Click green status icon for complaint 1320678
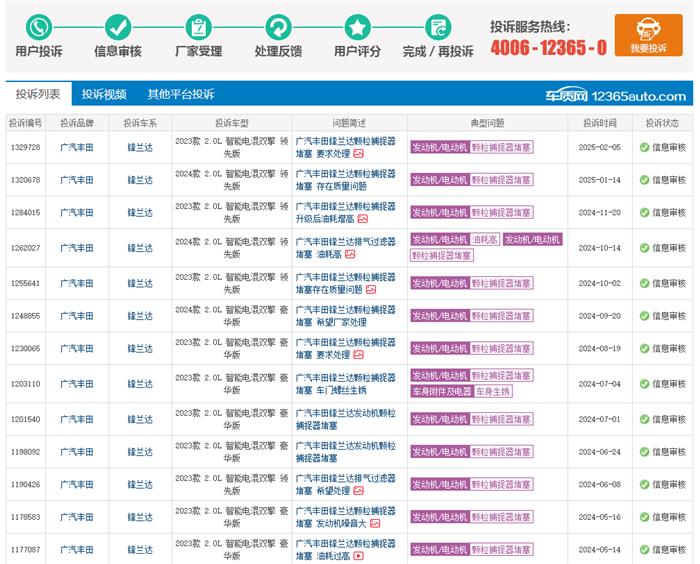 (x=644, y=180)
